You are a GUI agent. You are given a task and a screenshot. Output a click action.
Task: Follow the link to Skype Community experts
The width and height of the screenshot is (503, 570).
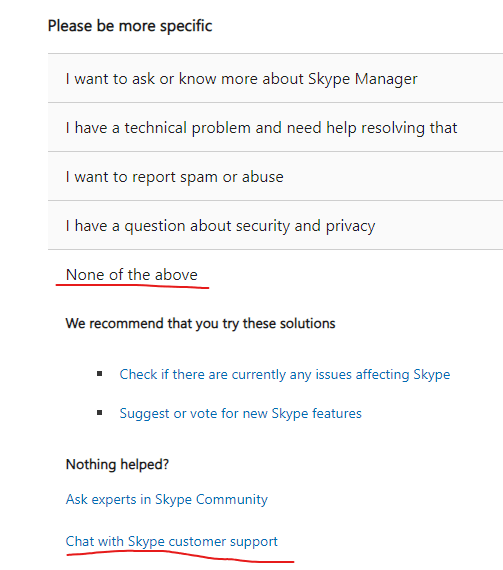pos(167,499)
